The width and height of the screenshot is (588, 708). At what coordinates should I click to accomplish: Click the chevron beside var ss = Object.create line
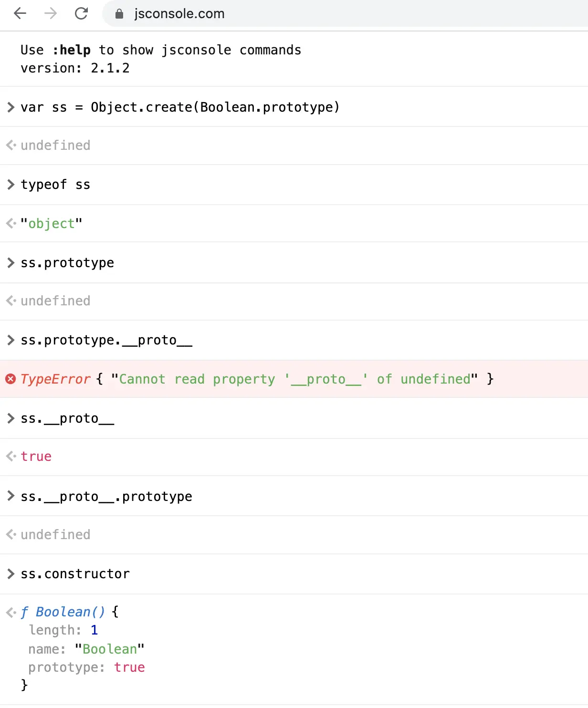click(x=10, y=107)
